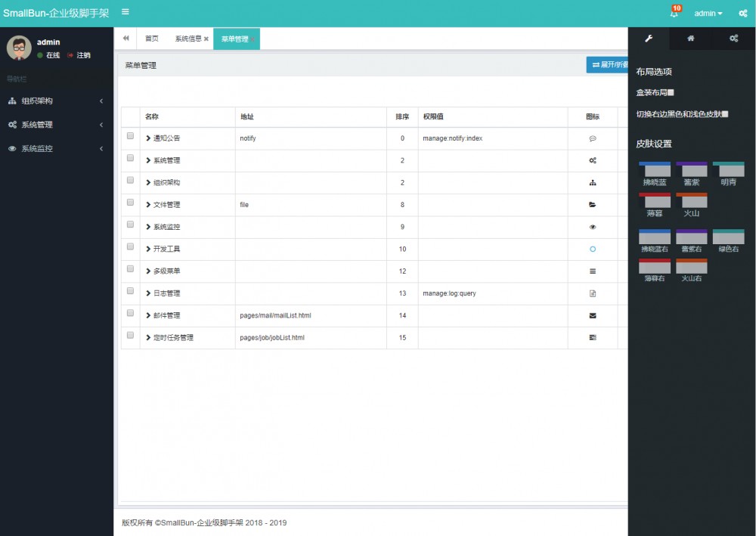
Task: Click the home icon in the right panel
Action: 690,37
